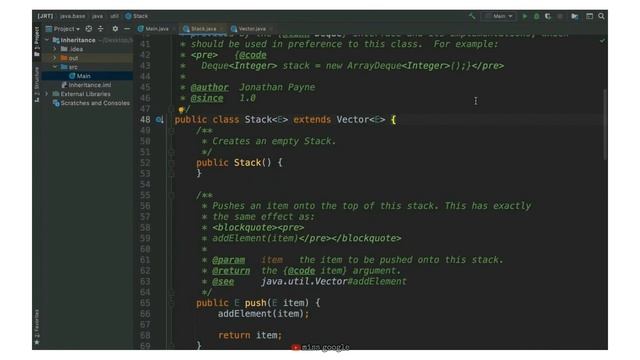
Task: Click the util breadcrumb segment
Action: click(115, 16)
